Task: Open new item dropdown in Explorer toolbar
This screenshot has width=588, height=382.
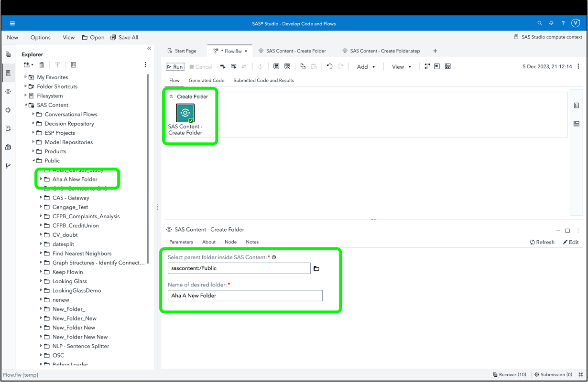Action: coord(28,65)
